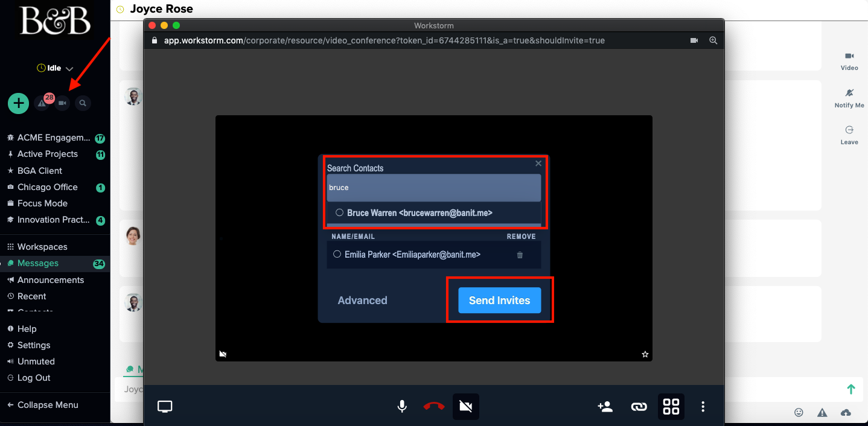The width and height of the screenshot is (868, 426).
Task: Open alerts icon with 28 badge
Action: [x=42, y=103]
